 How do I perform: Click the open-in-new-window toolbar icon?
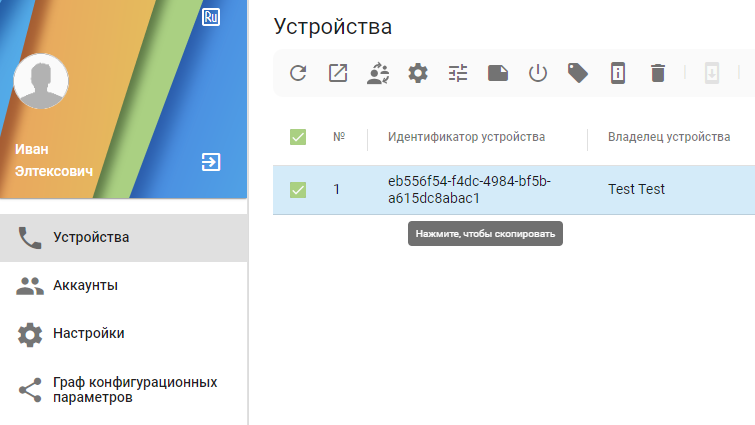[338, 74]
